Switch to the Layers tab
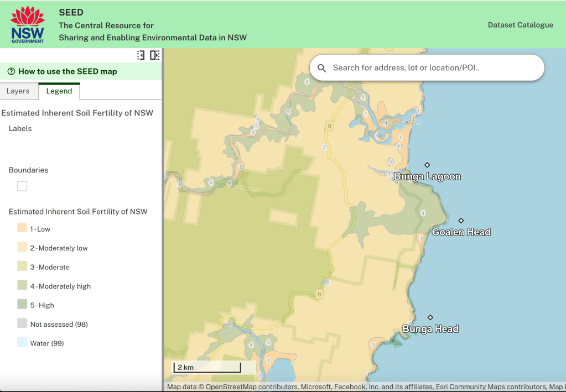Image resolution: width=566 pixels, height=392 pixels. click(x=18, y=91)
